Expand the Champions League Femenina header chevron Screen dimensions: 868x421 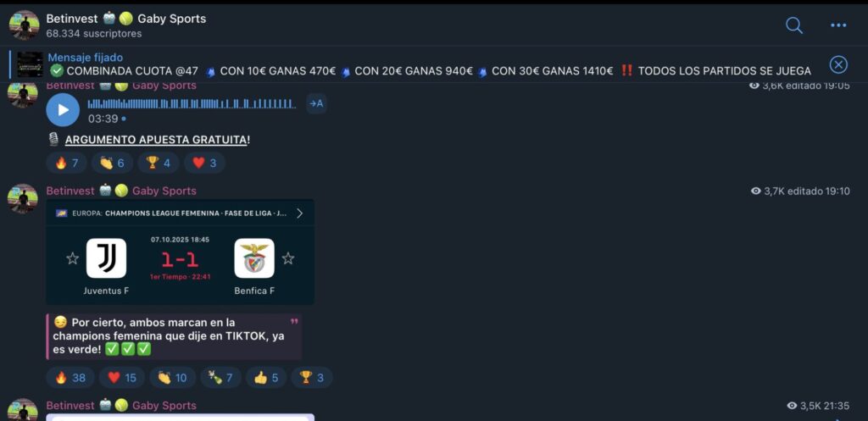coord(299,213)
